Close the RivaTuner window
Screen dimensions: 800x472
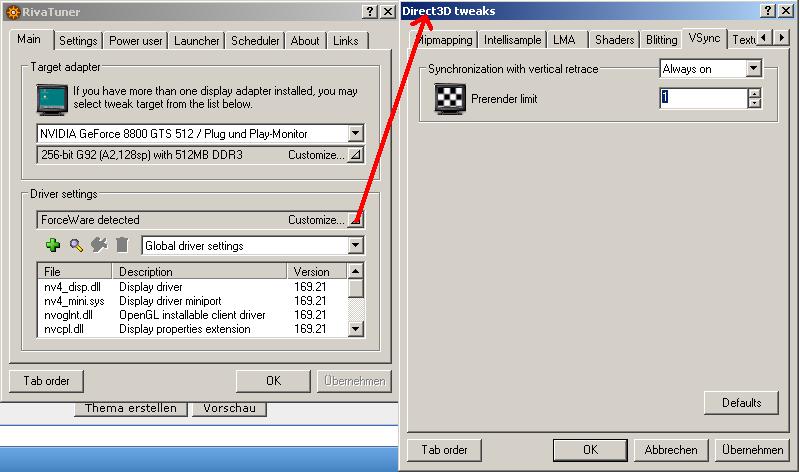(x=388, y=12)
